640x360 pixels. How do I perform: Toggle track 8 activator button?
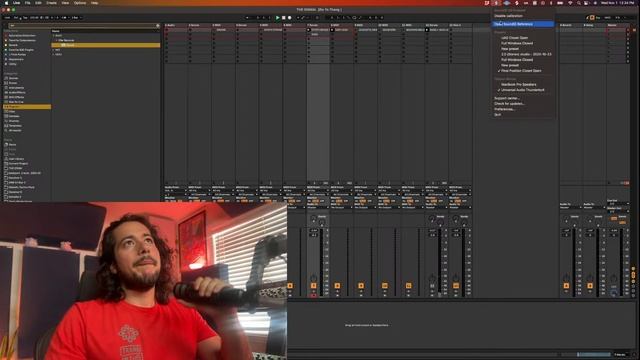tap(337, 286)
